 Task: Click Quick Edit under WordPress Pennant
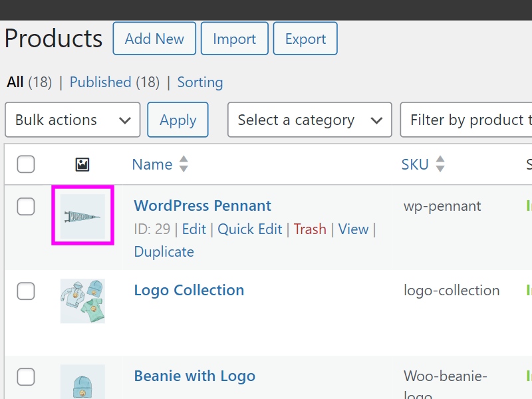pos(250,229)
